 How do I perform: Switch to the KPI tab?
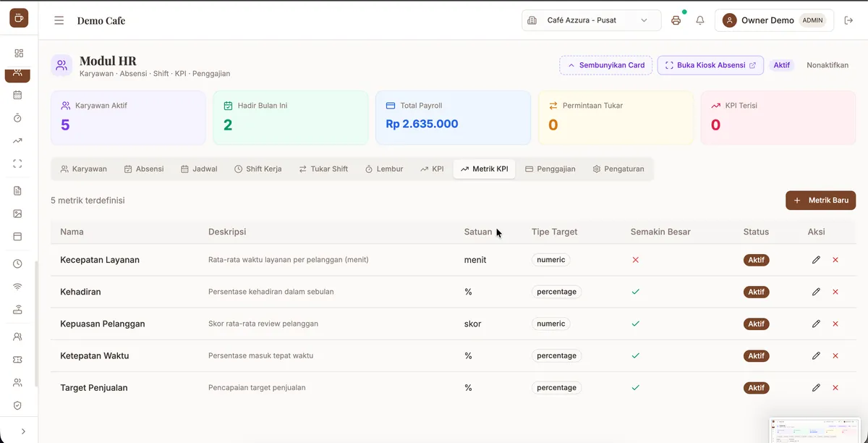tap(432, 169)
